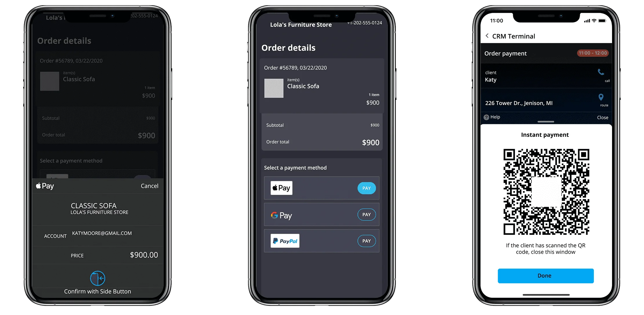Tap the Cancel button on Apple Pay sheet
The image size is (644, 315).
click(x=149, y=186)
